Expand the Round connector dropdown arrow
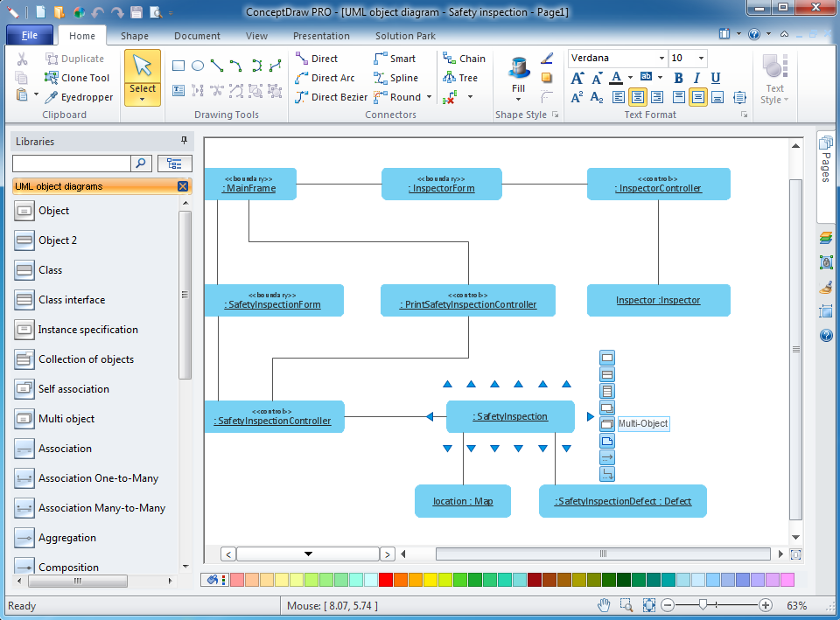Image resolution: width=840 pixels, height=620 pixels. [x=429, y=97]
